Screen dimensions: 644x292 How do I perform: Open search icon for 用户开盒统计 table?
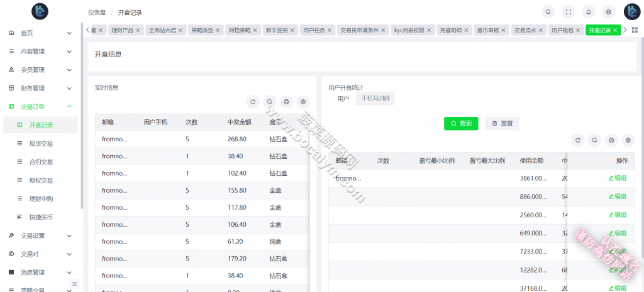click(x=594, y=140)
